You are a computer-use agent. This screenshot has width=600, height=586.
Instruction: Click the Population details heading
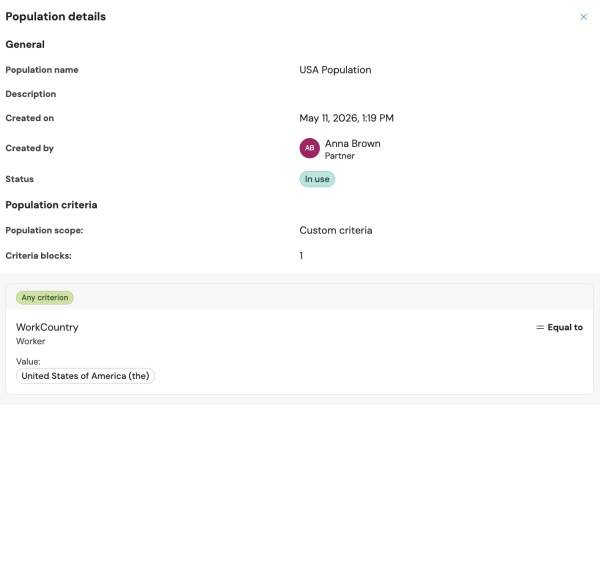(55, 16)
